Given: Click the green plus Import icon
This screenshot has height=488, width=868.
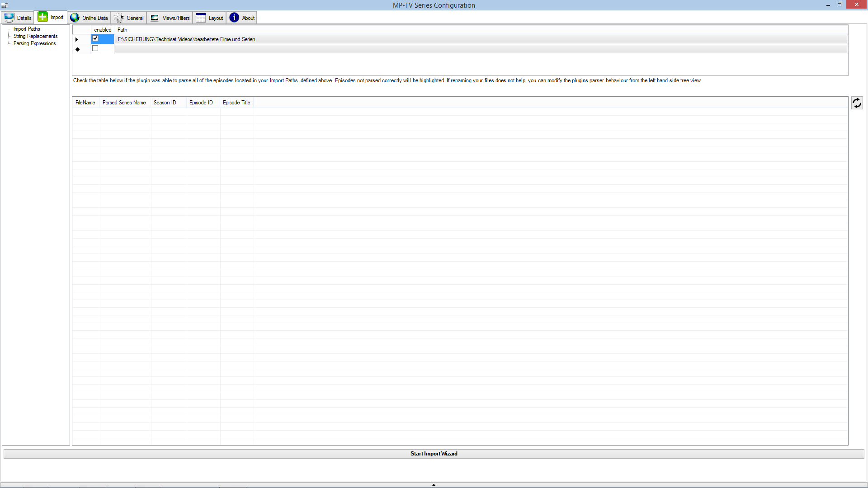Looking at the screenshot, I should point(42,17).
